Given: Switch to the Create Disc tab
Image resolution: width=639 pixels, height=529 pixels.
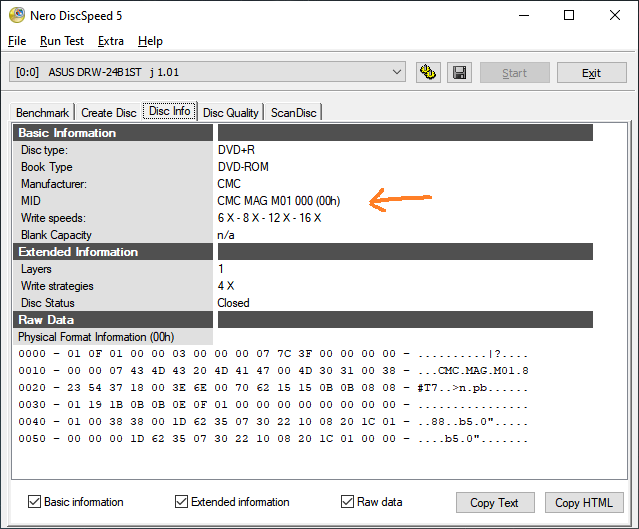Looking at the screenshot, I should coord(109,112).
